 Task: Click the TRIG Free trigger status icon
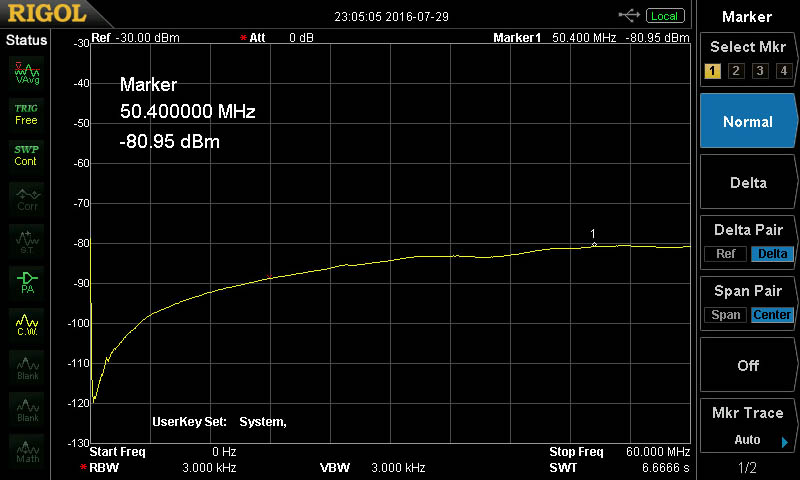point(26,113)
